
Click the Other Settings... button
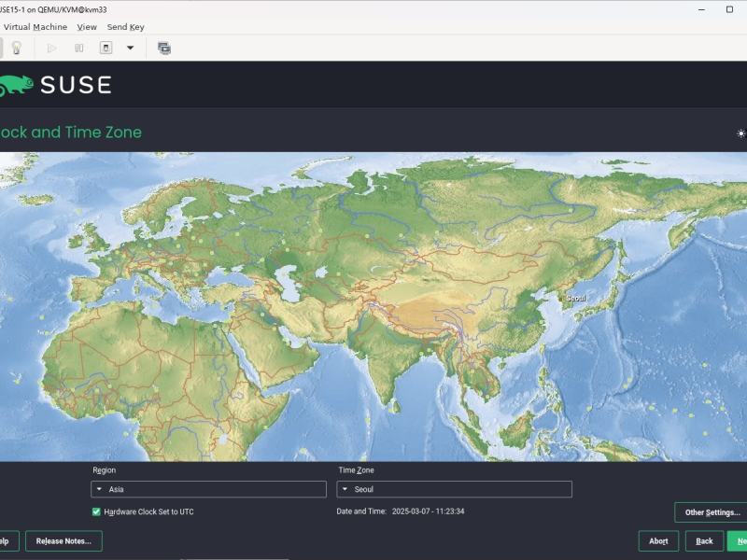coord(711,512)
